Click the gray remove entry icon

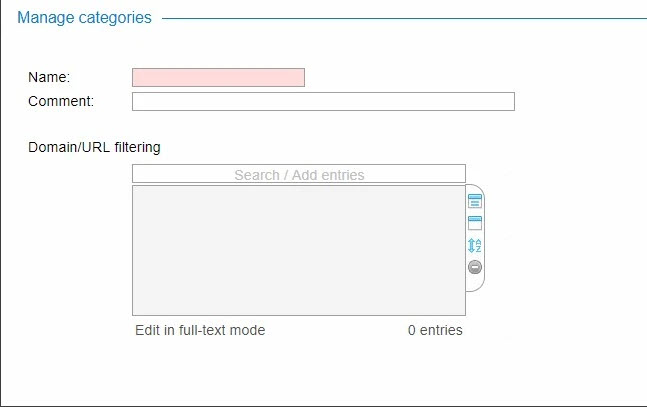(x=475, y=267)
